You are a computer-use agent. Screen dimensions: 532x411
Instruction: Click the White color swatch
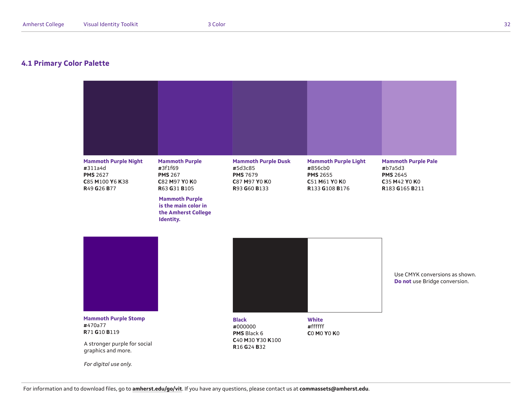tap(345, 275)
